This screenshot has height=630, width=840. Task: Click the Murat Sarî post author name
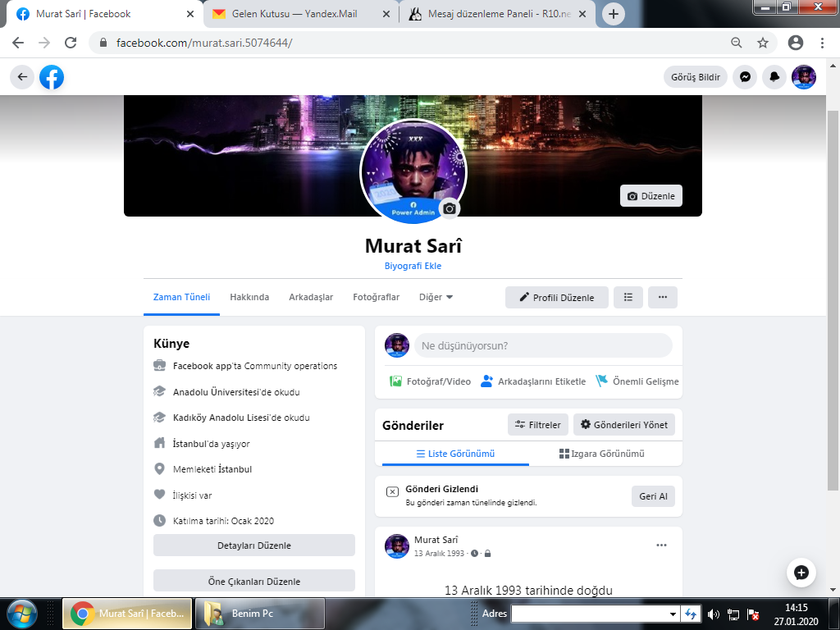(436, 540)
